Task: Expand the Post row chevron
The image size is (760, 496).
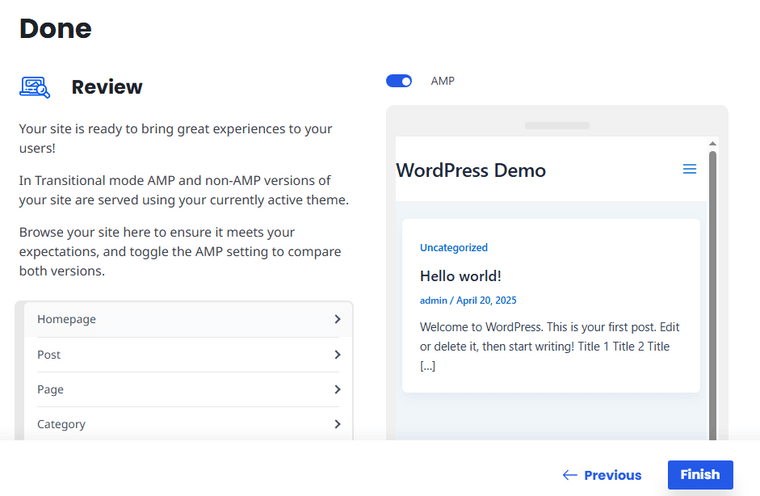Action: click(x=337, y=355)
